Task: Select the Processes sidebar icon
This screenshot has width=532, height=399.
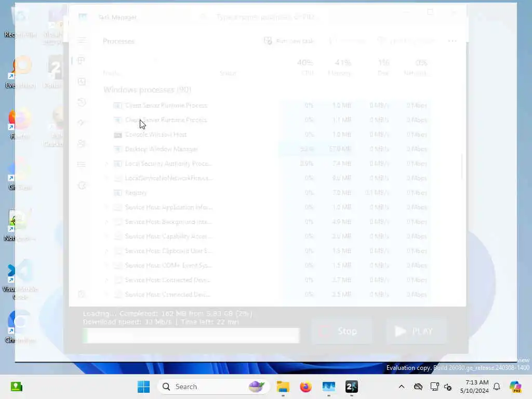Action: click(x=82, y=61)
